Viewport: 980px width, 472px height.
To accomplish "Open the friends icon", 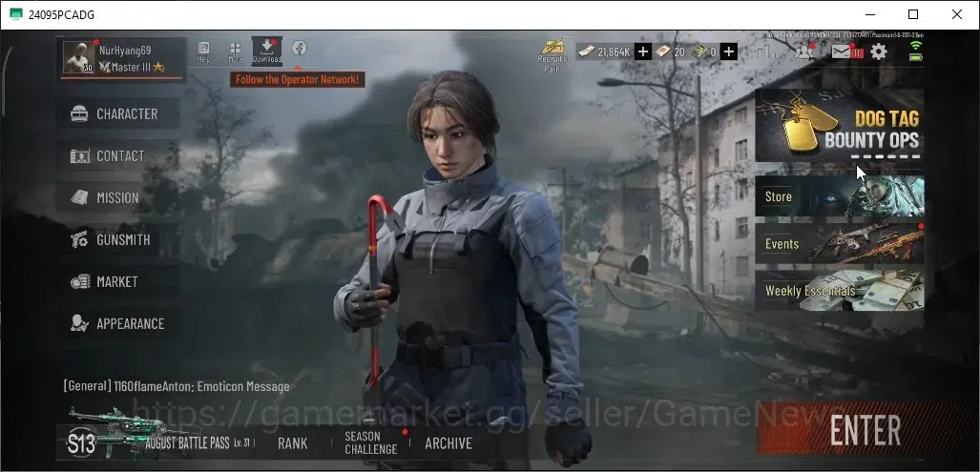I will pyautogui.click(x=804, y=51).
